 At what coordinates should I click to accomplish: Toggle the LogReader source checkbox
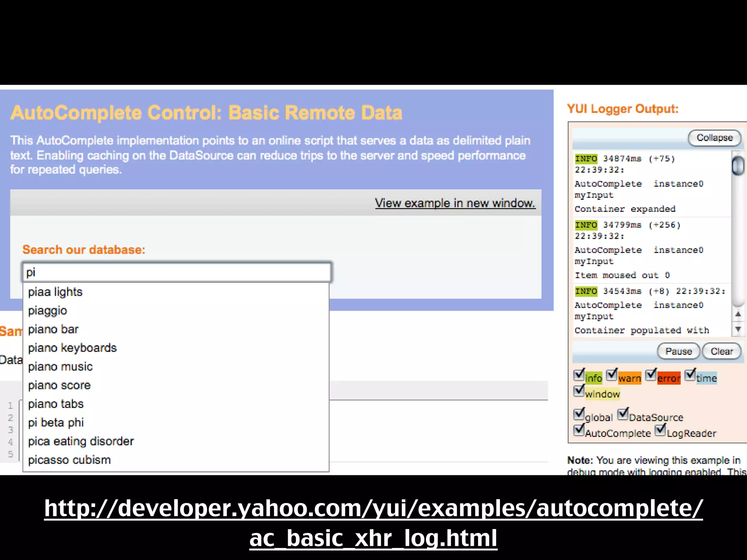(660, 430)
